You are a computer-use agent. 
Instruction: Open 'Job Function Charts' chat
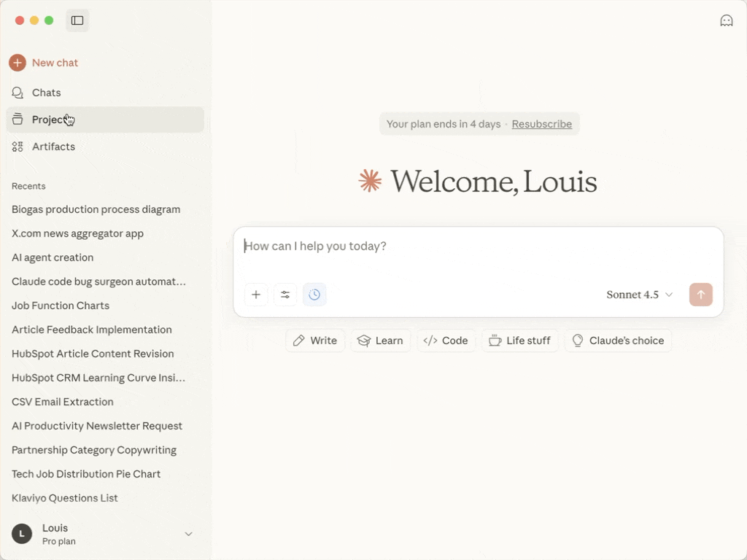[61, 306]
